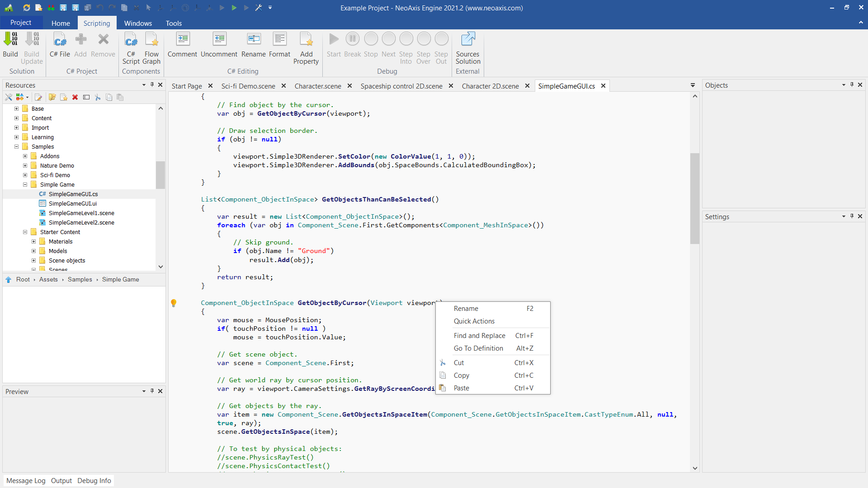This screenshot has height=488, width=868.
Task: Click red Delete icon in Resources toolbar
Action: [75, 97]
